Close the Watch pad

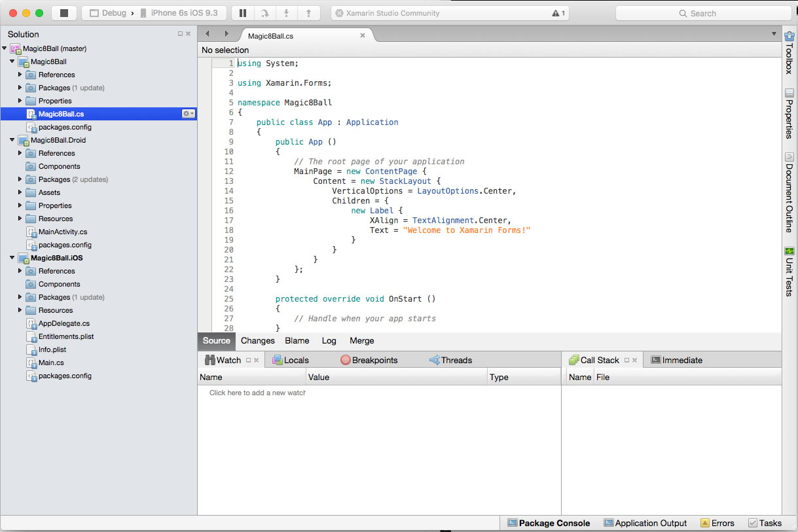click(x=257, y=360)
